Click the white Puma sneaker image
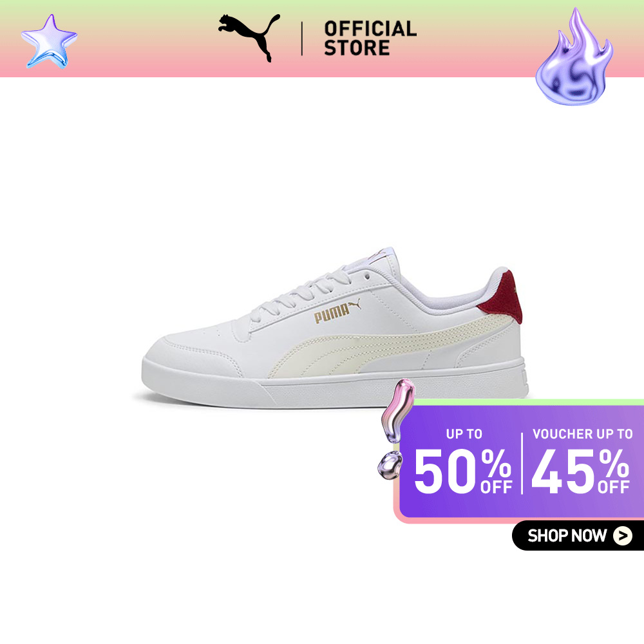644x644 pixels. coord(335,328)
